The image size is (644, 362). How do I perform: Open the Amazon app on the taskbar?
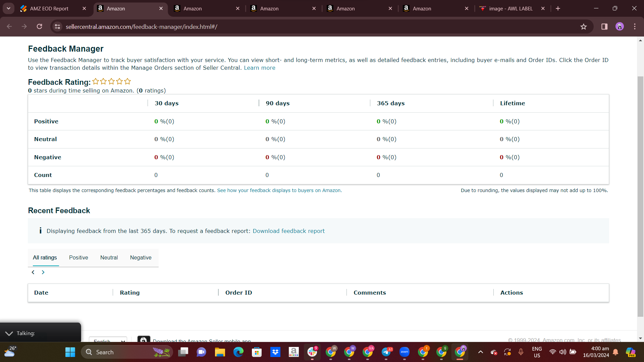tap(294, 352)
